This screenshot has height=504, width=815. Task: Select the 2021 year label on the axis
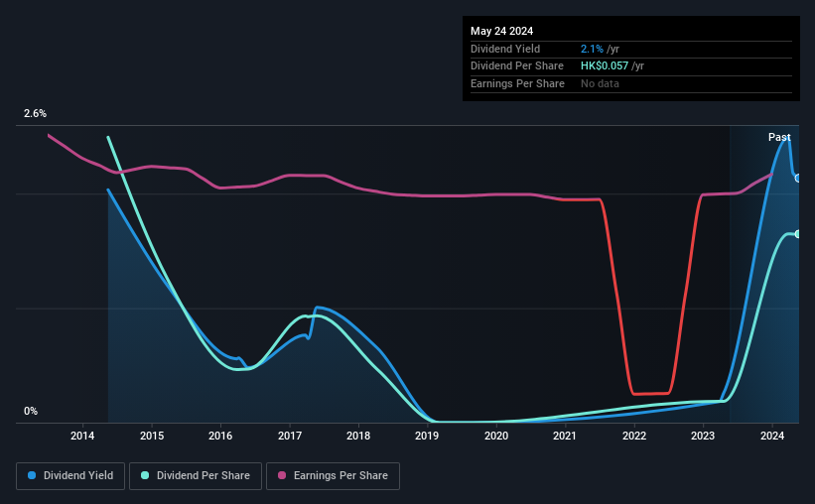(x=566, y=437)
